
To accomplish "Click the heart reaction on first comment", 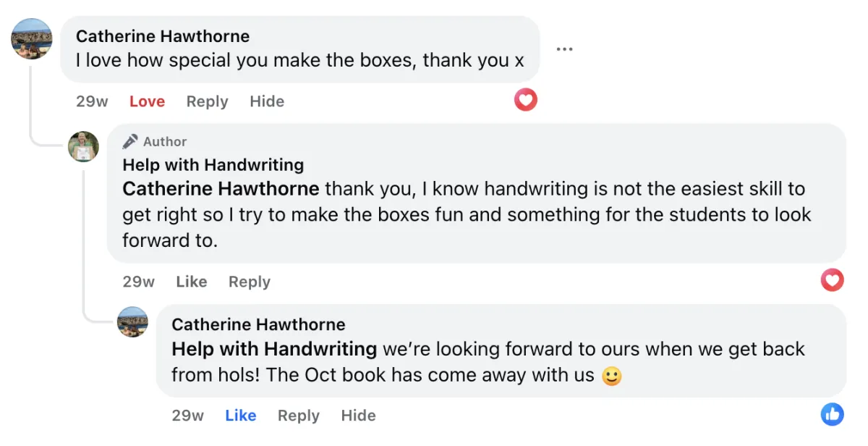I will (526, 100).
